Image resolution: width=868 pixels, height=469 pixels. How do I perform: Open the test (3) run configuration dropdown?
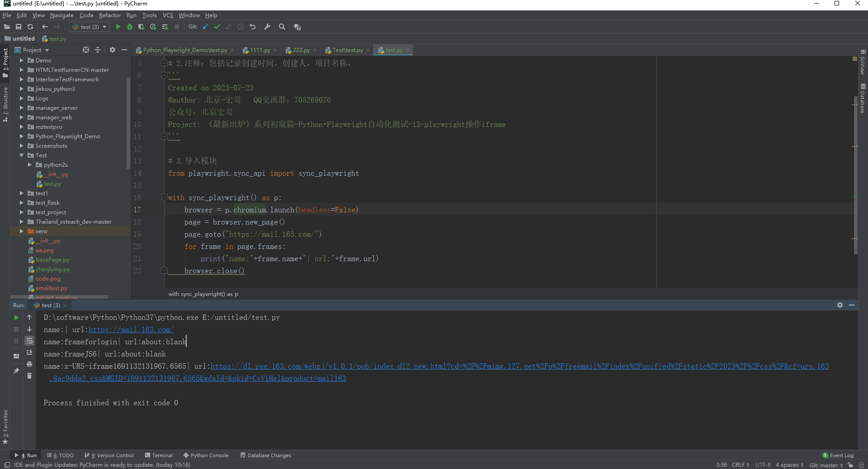click(x=104, y=27)
